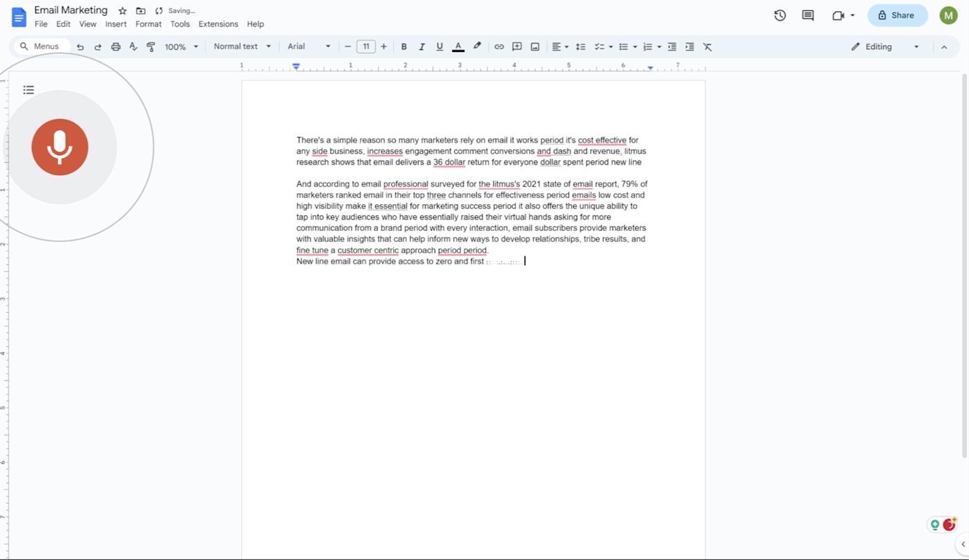This screenshot has width=969, height=560.
Task: Redo the last action
Action: (x=98, y=47)
